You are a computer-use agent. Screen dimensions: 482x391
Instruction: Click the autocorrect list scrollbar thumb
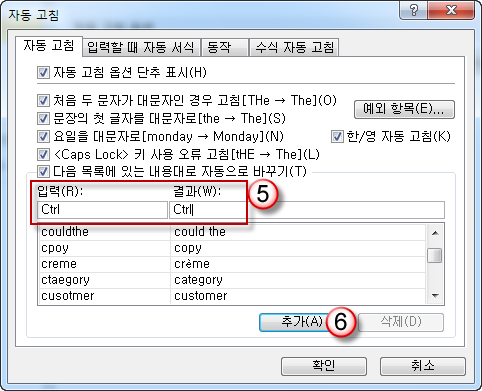coord(435,255)
